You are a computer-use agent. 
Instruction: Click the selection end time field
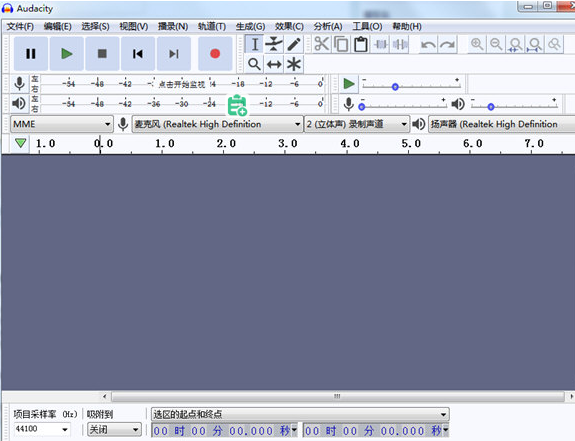pos(373,430)
